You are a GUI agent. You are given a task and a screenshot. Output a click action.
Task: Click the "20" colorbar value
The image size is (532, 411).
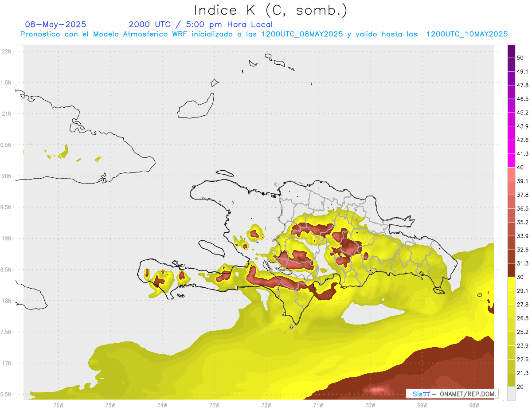tap(520, 387)
